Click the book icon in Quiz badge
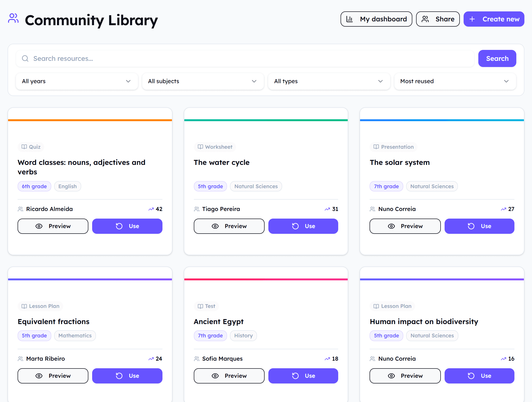 click(24, 147)
